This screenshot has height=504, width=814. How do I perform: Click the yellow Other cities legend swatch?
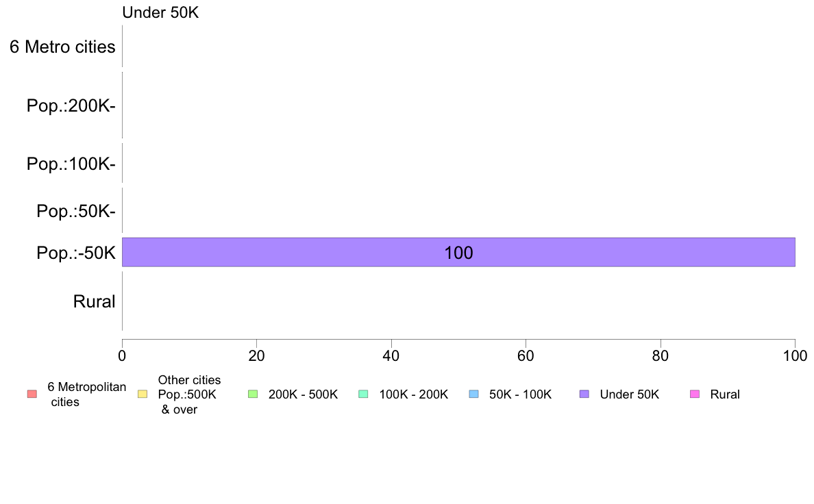click(143, 394)
